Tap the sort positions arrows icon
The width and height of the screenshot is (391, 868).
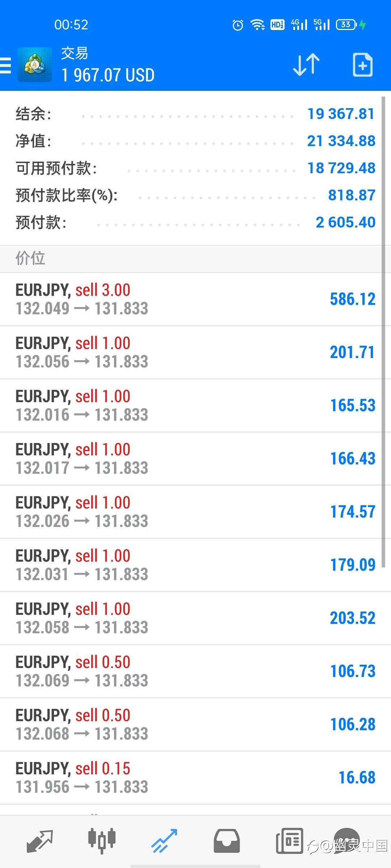click(x=306, y=65)
